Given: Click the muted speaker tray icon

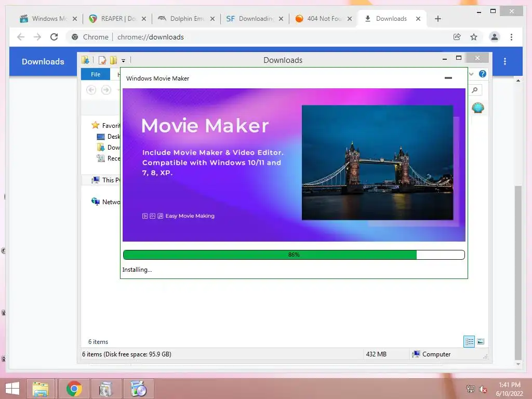Looking at the screenshot, I should tap(483, 389).
